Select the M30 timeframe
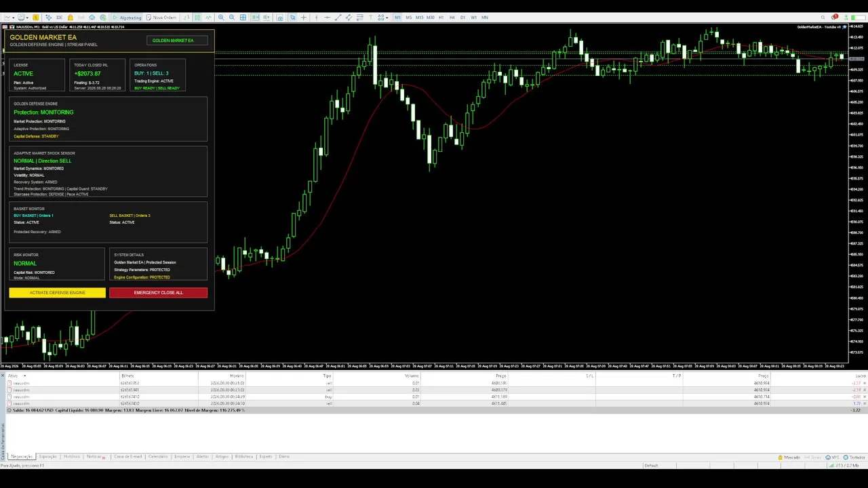 431,18
